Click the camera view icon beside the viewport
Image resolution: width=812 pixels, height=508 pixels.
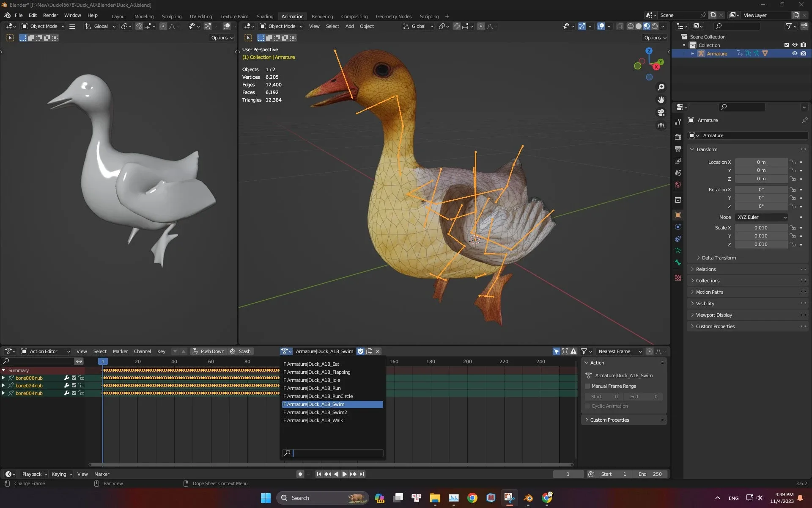click(661, 113)
